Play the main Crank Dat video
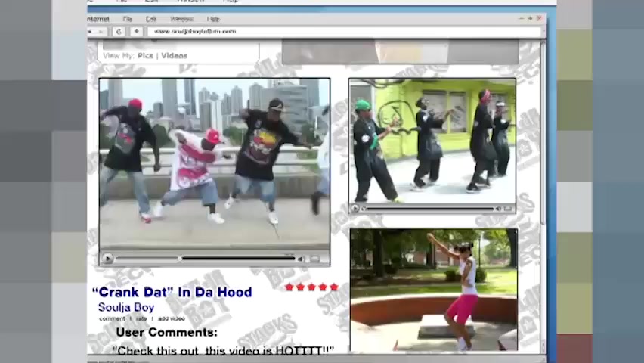This screenshot has height=363, width=644. [x=107, y=259]
